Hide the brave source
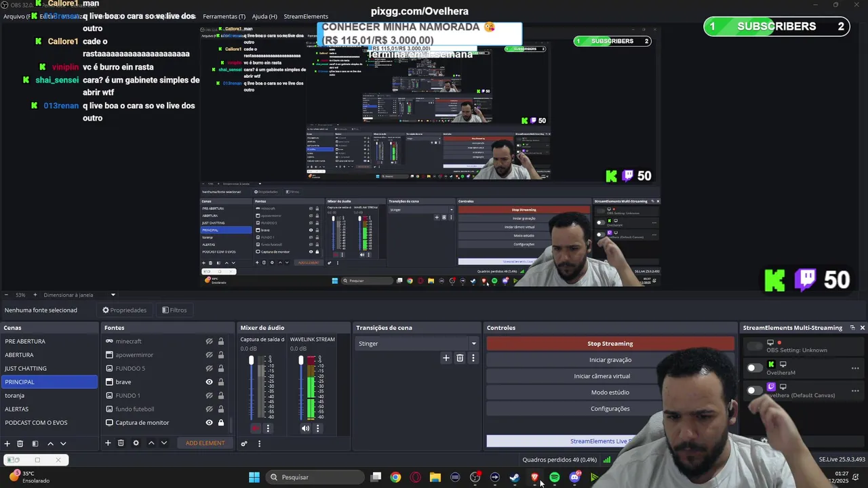Image resolution: width=868 pixels, height=488 pixels. 209,382
